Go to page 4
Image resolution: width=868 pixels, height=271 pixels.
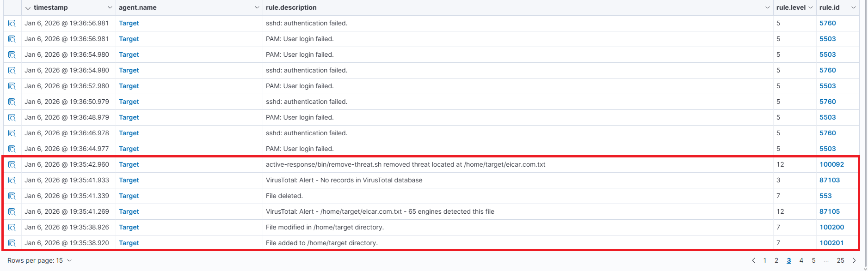click(801, 260)
